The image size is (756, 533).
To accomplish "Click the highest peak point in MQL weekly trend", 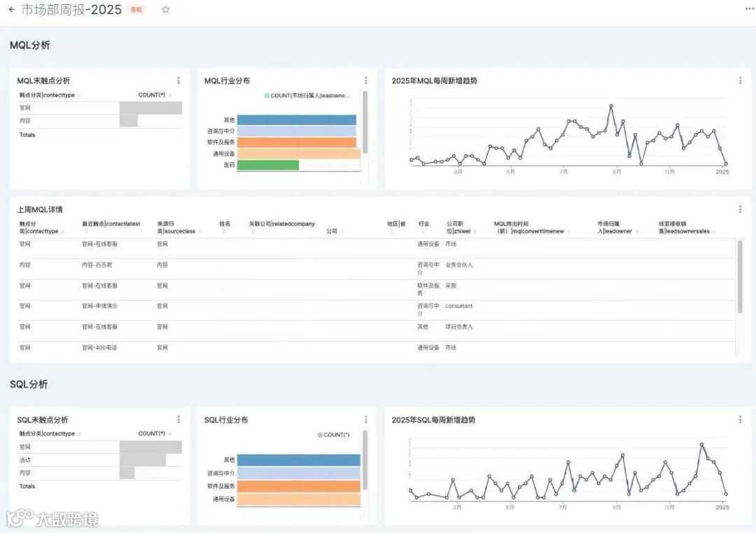I will 611,106.
